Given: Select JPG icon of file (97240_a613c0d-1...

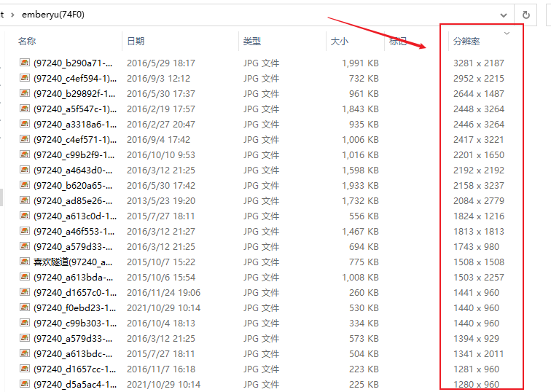Looking at the screenshot, I should [25, 216].
